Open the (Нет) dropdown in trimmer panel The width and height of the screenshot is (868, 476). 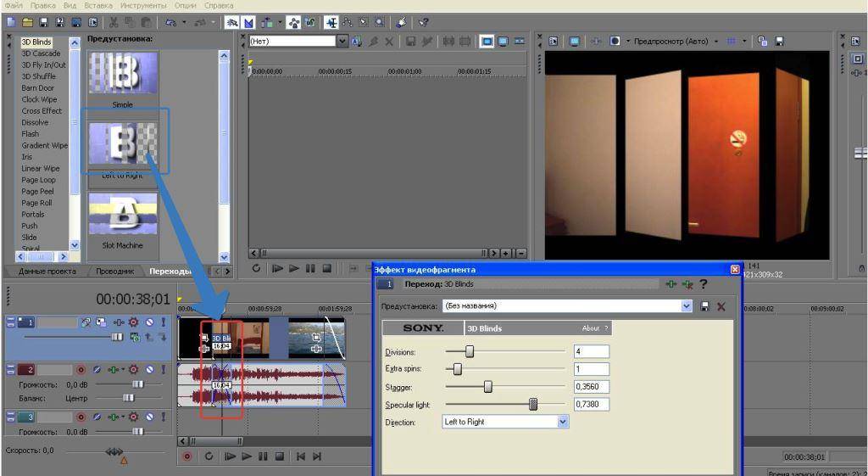pyautogui.click(x=342, y=41)
